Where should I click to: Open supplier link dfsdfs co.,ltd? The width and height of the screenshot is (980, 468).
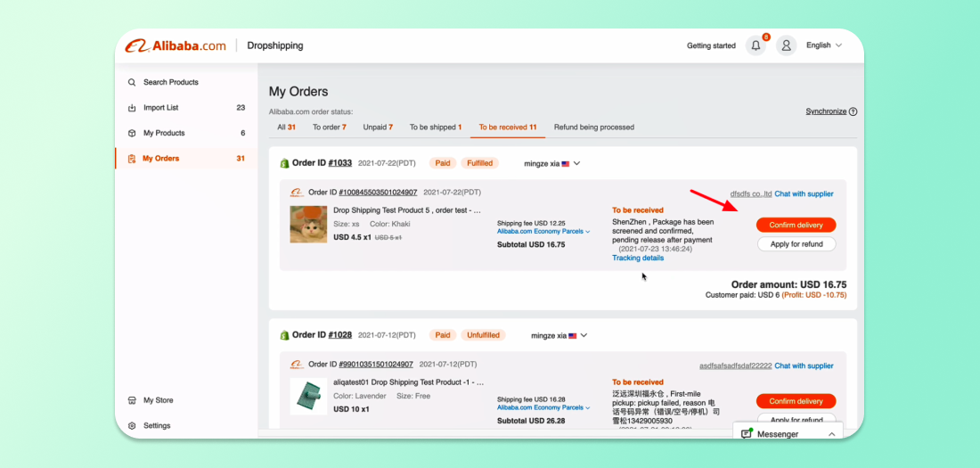click(751, 194)
